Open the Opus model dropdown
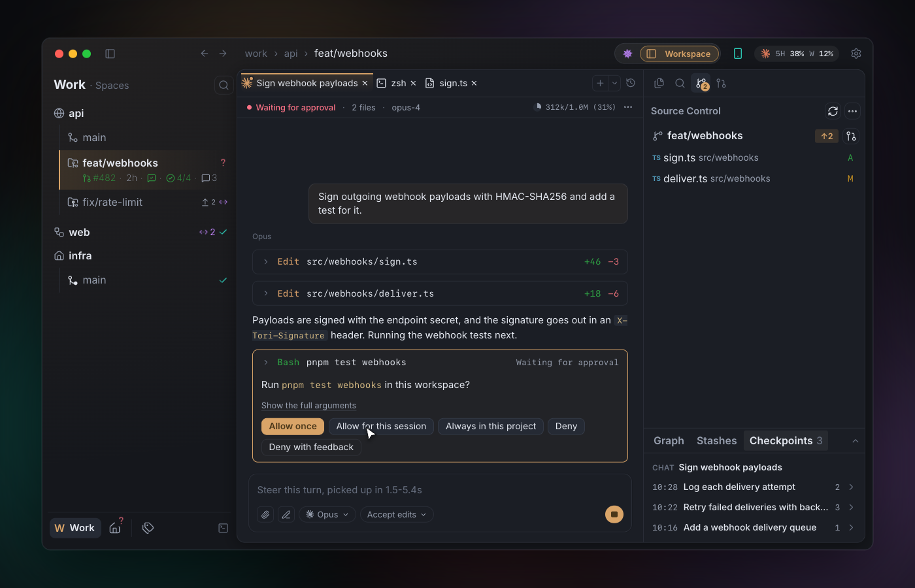 coord(327,515)
